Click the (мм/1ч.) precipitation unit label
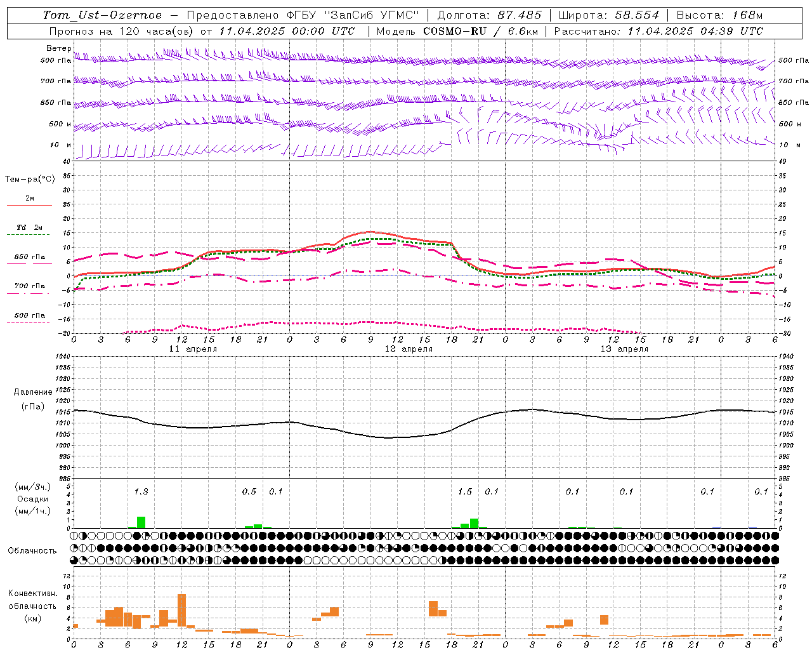The image size is (812, 650). click(x=32, y=511)
